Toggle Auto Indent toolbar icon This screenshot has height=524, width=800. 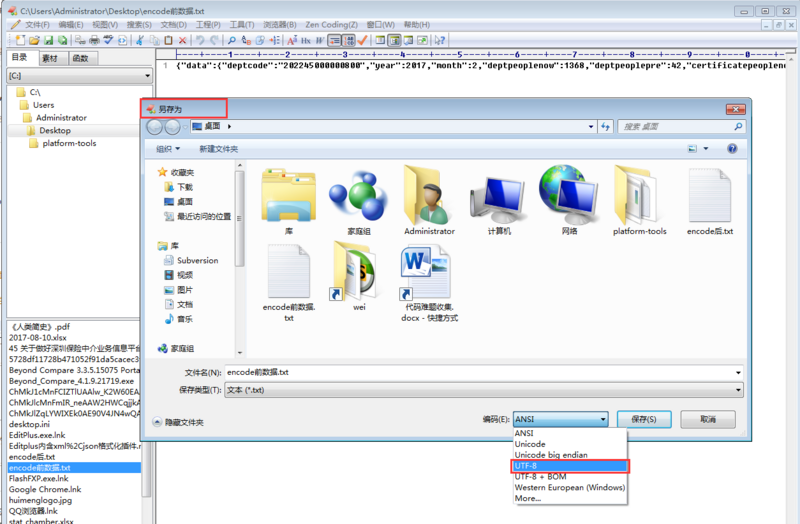click(334, 40)
